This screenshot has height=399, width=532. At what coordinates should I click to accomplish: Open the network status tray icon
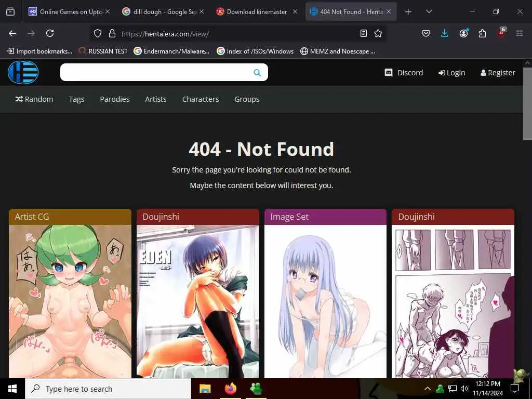[453, 389]
